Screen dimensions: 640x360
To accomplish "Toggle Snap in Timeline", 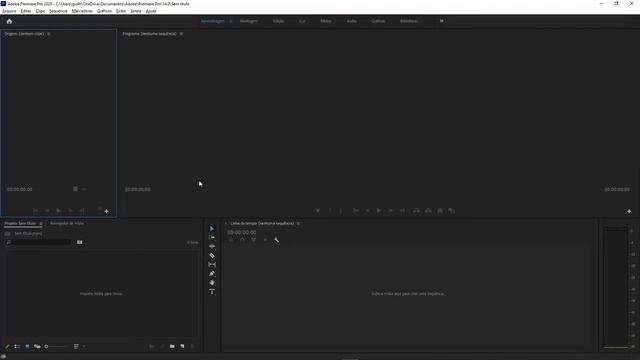I will (242, 240).
